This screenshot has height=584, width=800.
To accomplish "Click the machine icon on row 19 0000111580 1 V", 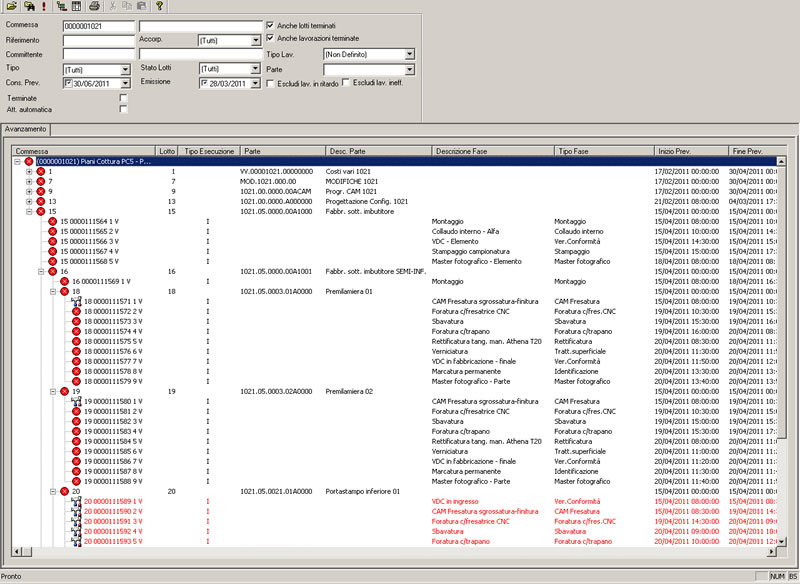I will [76, 401].
